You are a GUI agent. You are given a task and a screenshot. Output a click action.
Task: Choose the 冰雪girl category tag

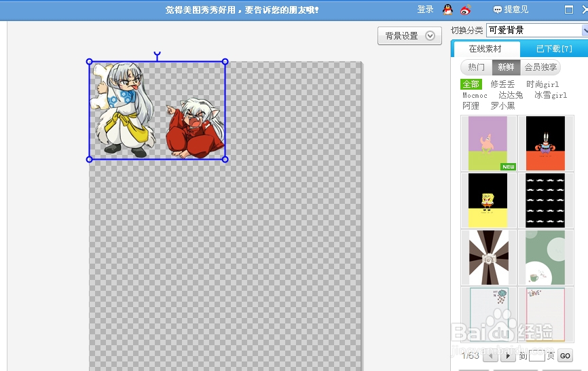(551, 95)
